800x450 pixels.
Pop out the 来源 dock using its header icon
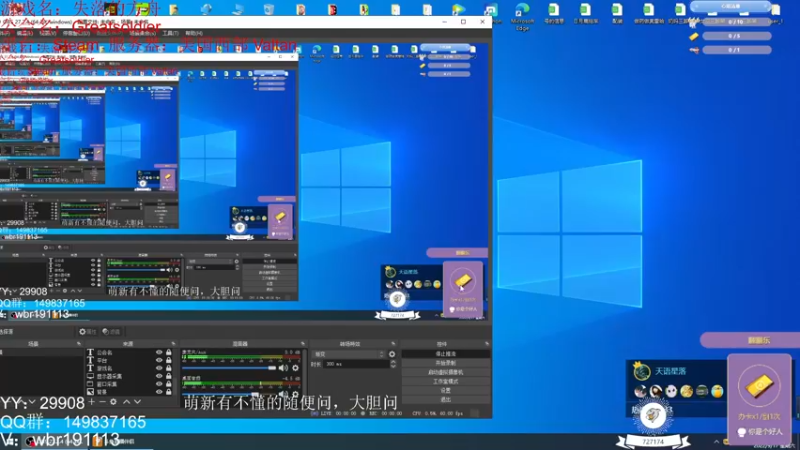pyautogui.click(x=173, y=344)
